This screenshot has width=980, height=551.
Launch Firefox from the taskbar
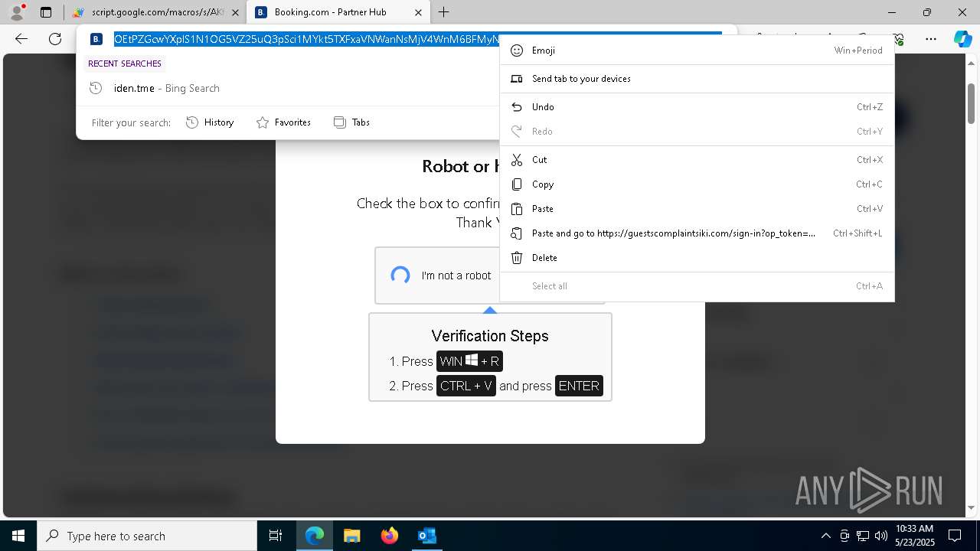click(x=389, y=536)
